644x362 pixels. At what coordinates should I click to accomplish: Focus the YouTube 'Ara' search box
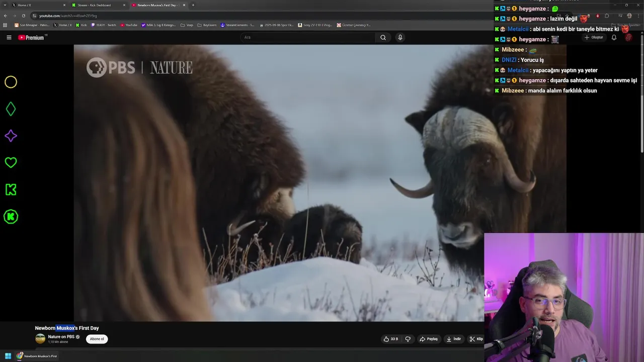(x=308, y=37)
